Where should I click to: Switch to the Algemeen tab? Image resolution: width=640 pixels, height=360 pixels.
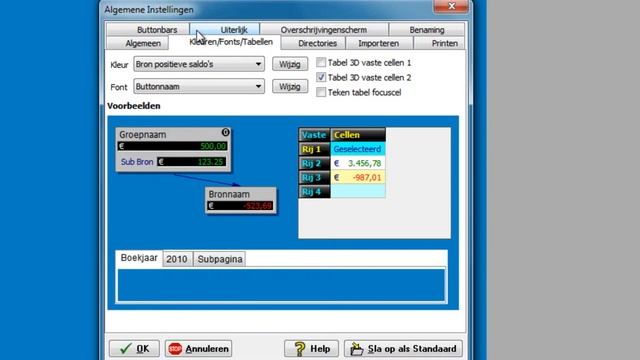pyautogui.click(x=137, y=43)
